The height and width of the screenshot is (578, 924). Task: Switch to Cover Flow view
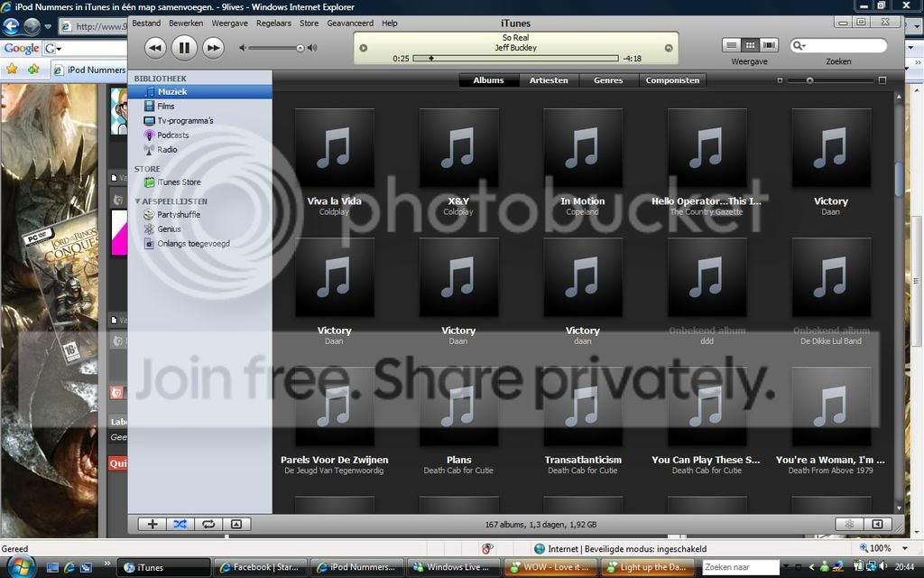coord(769,45)
